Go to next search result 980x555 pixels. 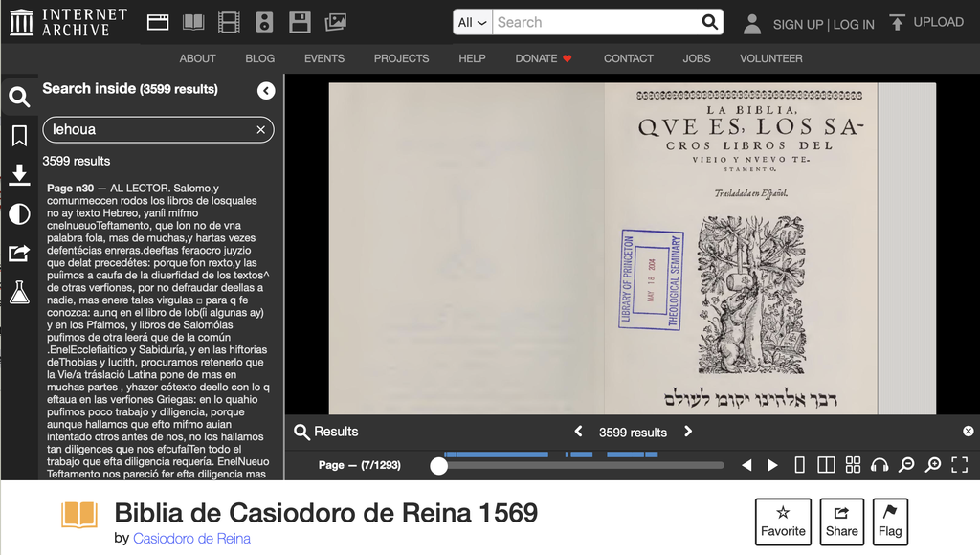[x=688, y=432]
